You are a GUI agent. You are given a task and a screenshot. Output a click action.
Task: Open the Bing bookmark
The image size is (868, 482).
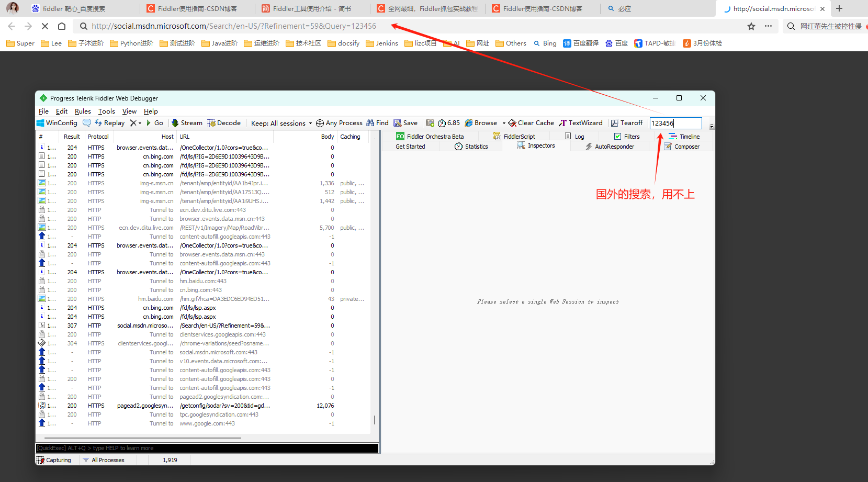[545, 43]
